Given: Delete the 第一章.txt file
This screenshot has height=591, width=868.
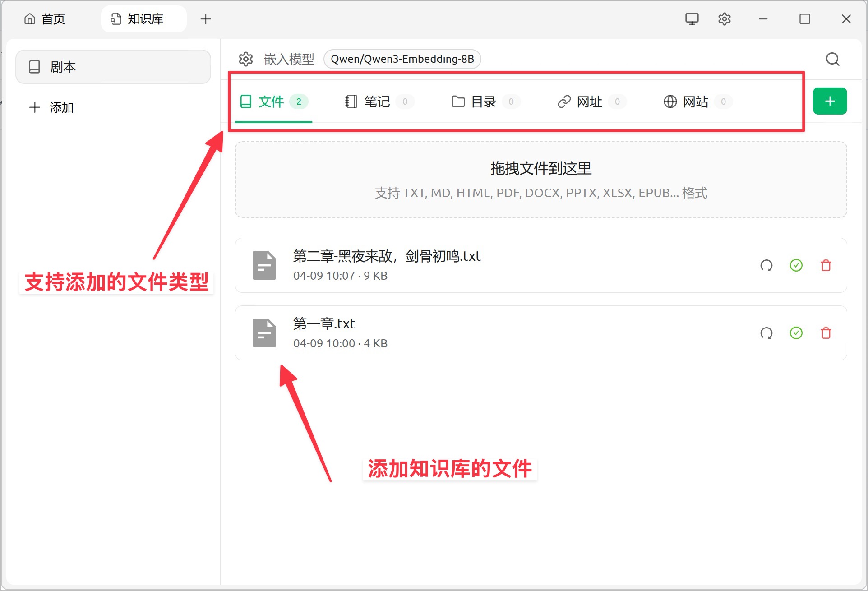Looking at the screenshot, I should (826, 333).
